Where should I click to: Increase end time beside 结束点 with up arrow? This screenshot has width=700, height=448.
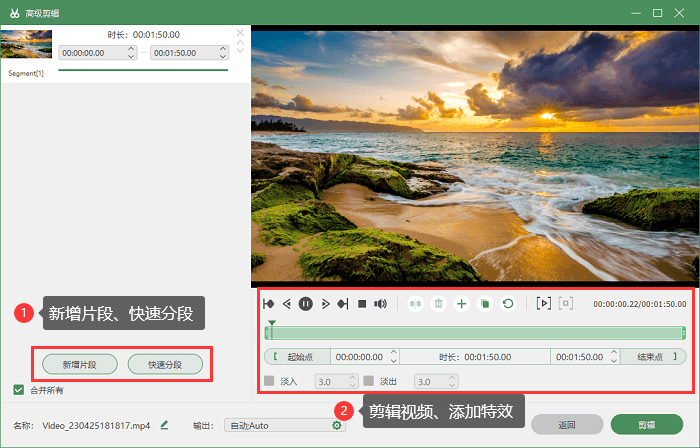tap(614, 353)
